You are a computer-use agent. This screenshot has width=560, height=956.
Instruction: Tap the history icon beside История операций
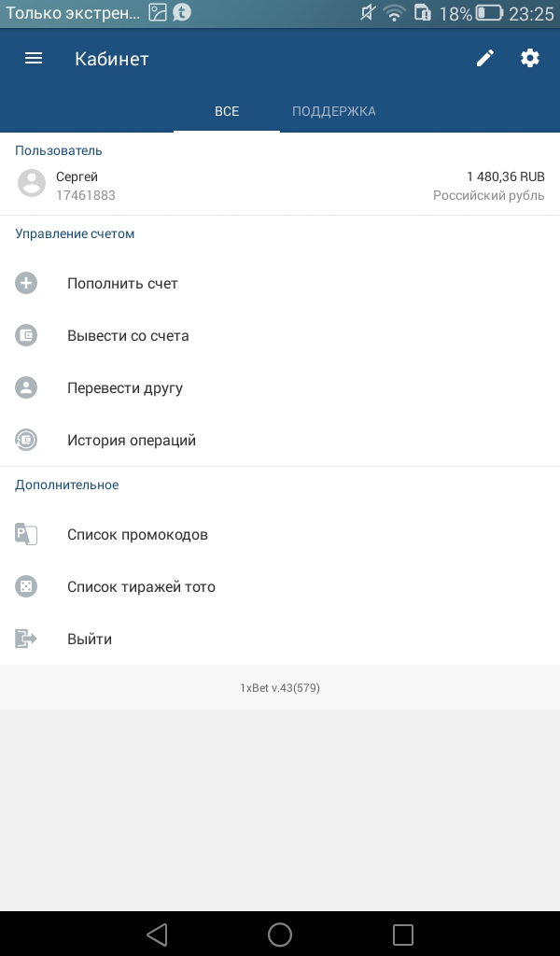[26, 441]
